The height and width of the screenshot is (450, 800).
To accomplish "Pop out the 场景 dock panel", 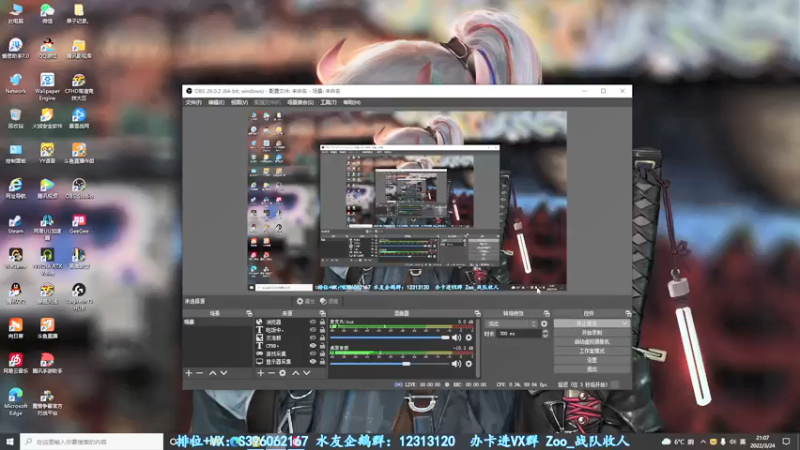I will point(249,313).
